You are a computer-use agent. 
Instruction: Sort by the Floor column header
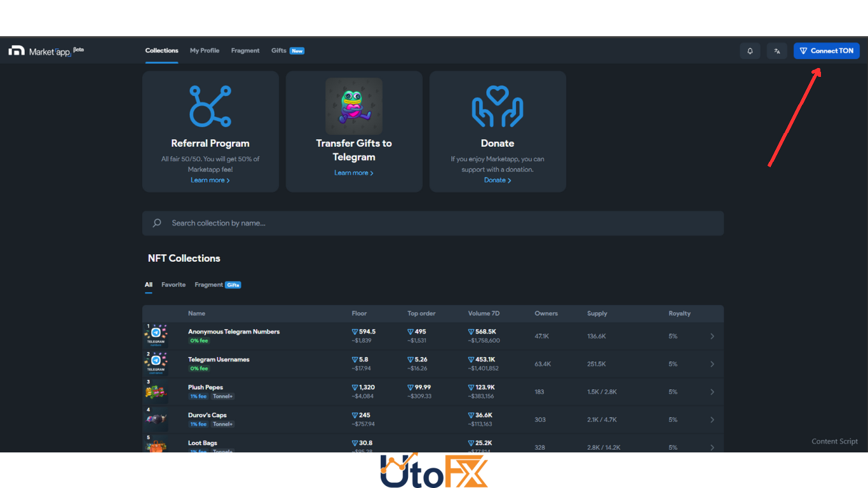coord(359,313)
